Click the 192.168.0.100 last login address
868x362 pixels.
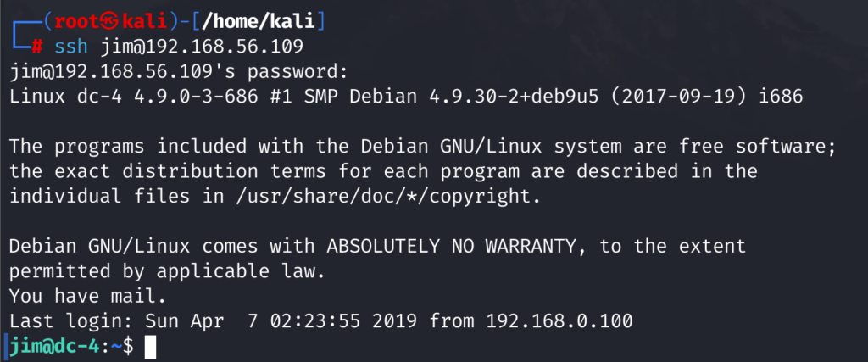[559, 321]
